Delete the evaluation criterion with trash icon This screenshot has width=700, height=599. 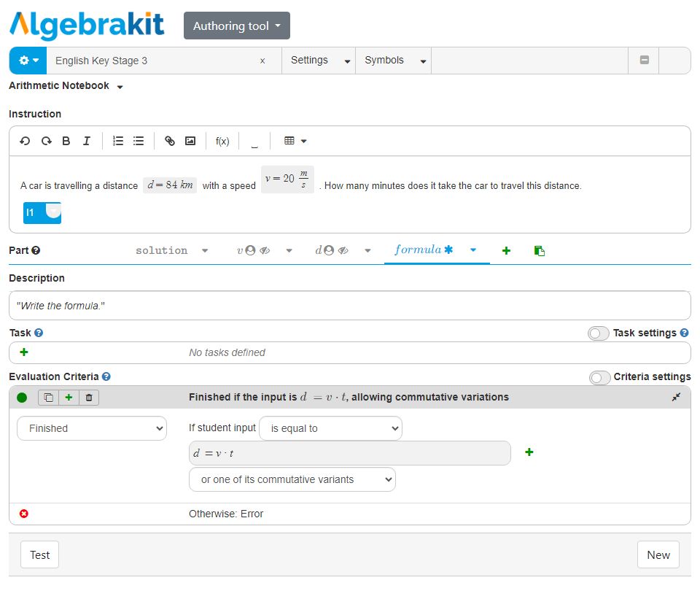89,398
